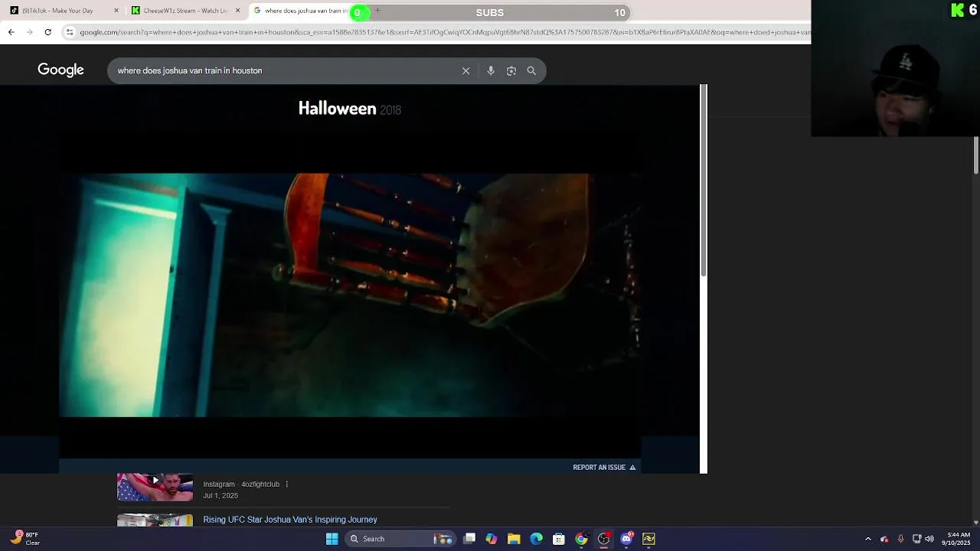Click the Report an Issue link
980x551 pixels.
tap(604, 467)
